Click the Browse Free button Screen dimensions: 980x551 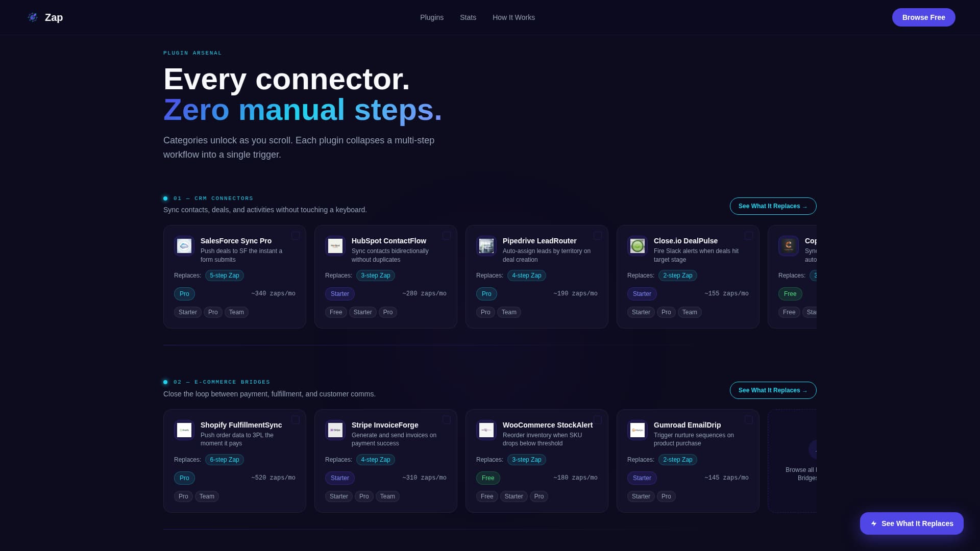point(923,17)
